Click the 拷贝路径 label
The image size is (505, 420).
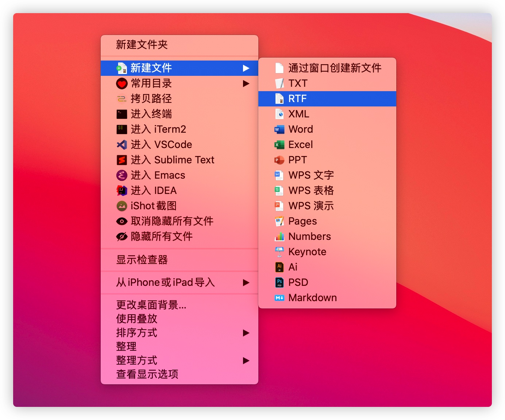coord(151,99)
